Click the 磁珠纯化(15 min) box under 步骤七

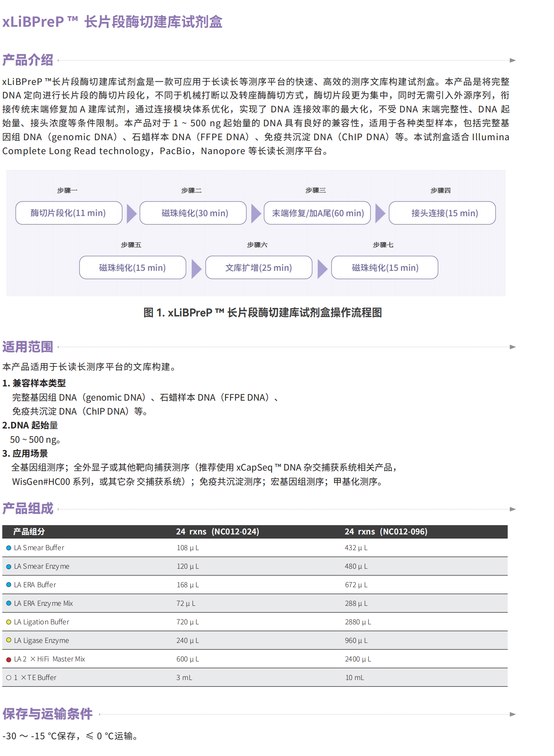(385, 268)
